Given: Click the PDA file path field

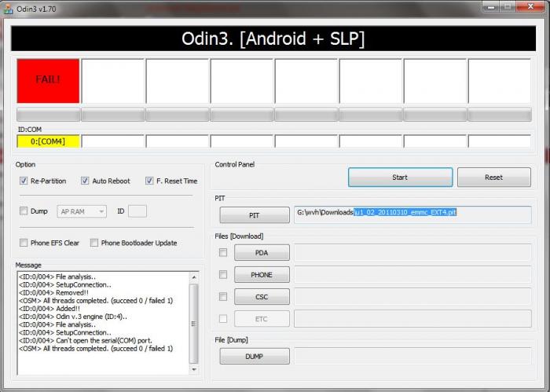Looking at the screenshot, I should [x=412, y=252].
